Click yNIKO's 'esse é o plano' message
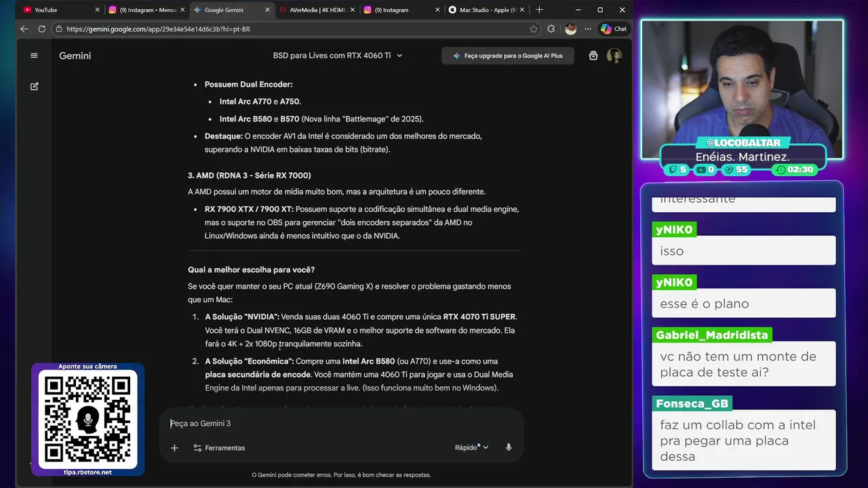This screenshot has width=868, height=488. (x=744, y=304)
